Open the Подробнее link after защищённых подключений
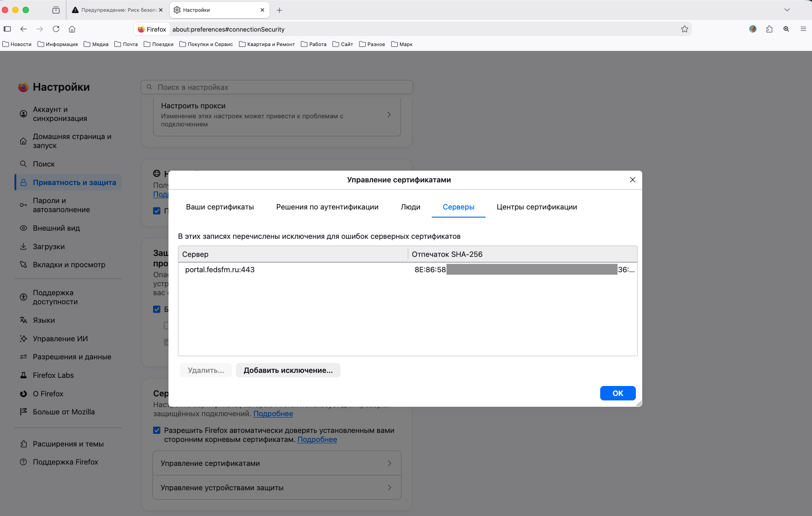This screenshot has width=812, height=516. [x=273, y=414]
